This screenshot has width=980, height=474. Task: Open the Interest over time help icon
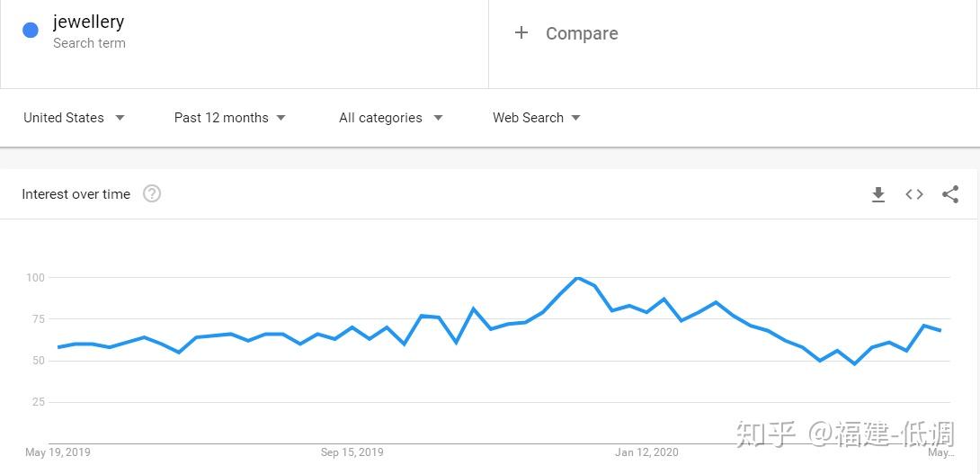[152, 193]
